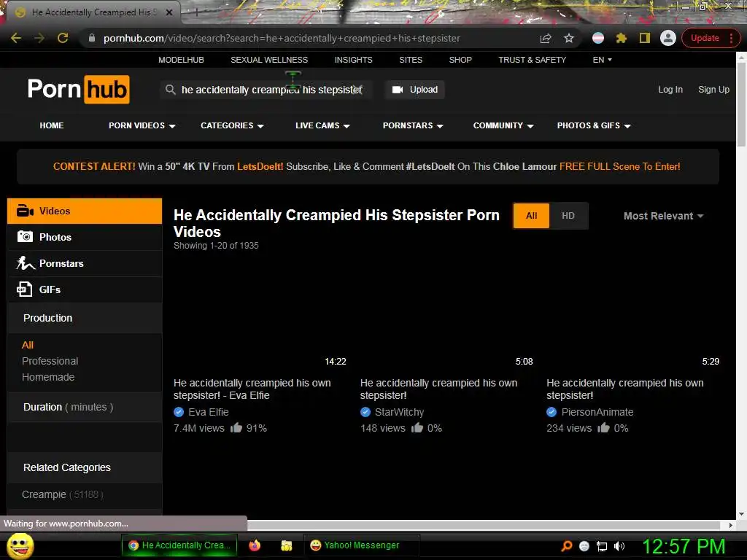The image size is (747, 560).
Task: Expand the LIVE CAMS nav dropdown
Action: pyautogui.click(x=322, y=125)
